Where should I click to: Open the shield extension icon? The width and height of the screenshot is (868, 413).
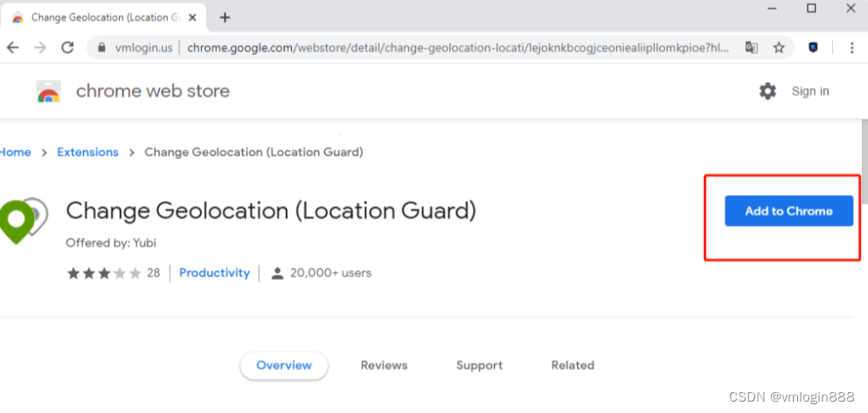click(x=813, y=47)
